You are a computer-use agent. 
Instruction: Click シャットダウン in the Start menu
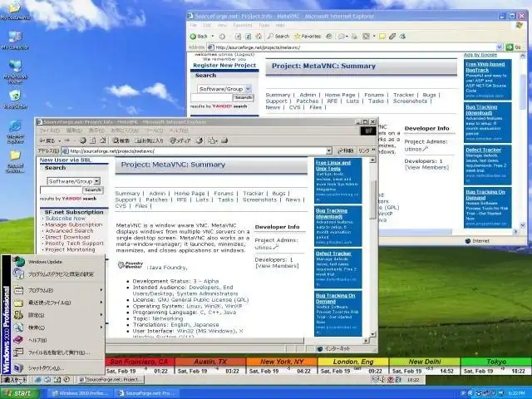pos(58,367)
